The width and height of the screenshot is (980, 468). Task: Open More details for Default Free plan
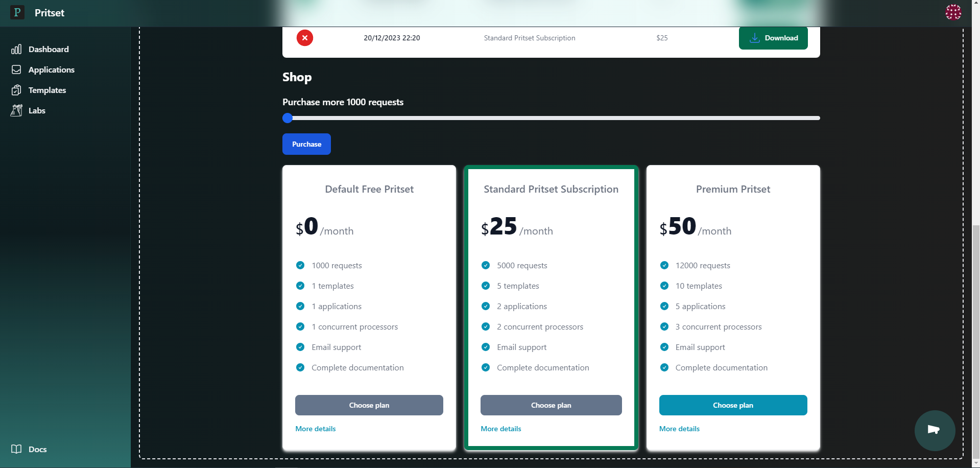(x=316, y=429)
